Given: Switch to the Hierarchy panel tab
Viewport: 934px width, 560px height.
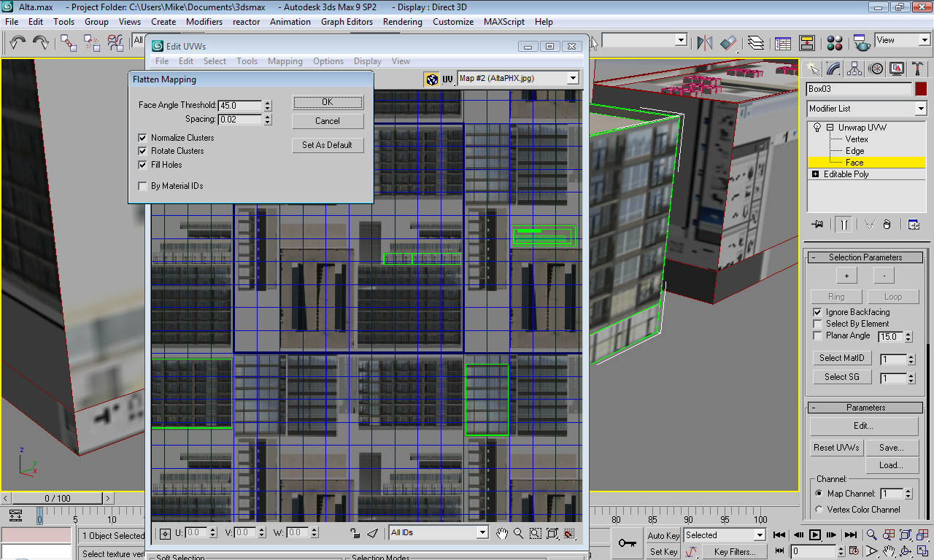Looking at the screenshot, I should click(x=854, y=69).
